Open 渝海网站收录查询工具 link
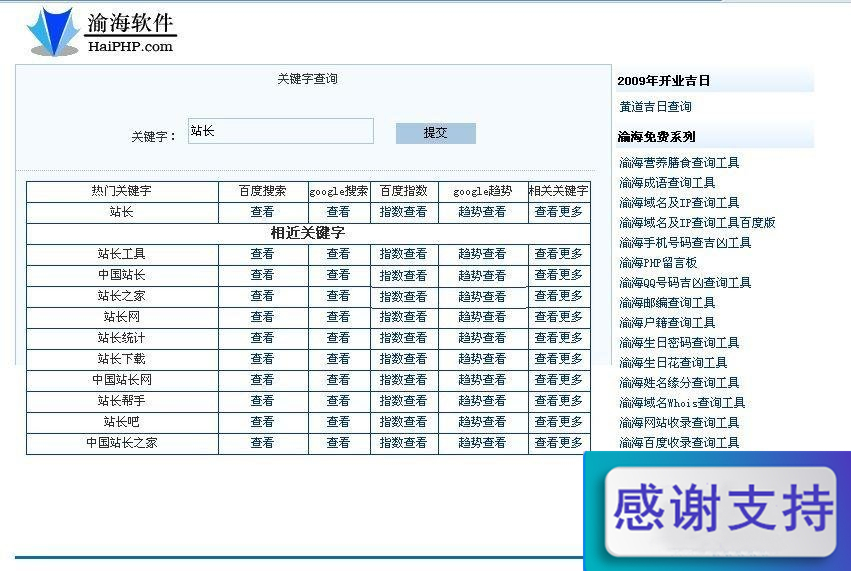 679,422
